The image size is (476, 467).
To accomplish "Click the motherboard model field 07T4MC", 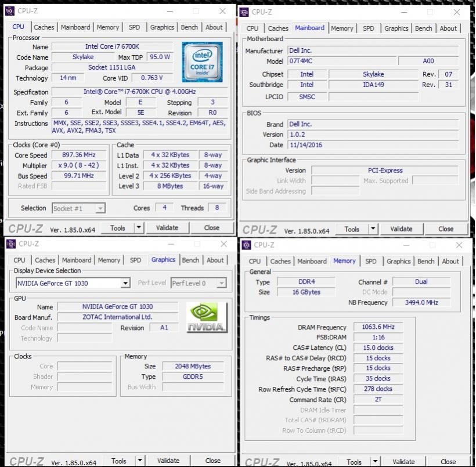I will click(342, 61).
